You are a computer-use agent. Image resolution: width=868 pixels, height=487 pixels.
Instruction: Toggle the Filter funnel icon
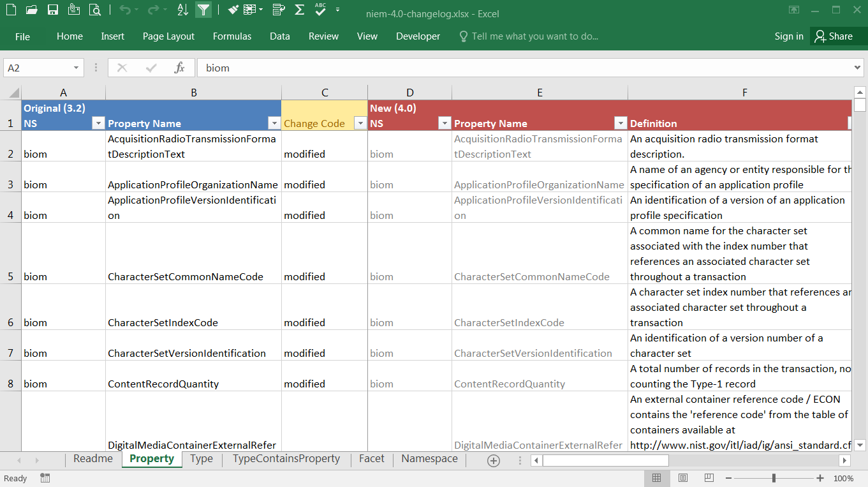pyautogui.click(x=203, y=10)
